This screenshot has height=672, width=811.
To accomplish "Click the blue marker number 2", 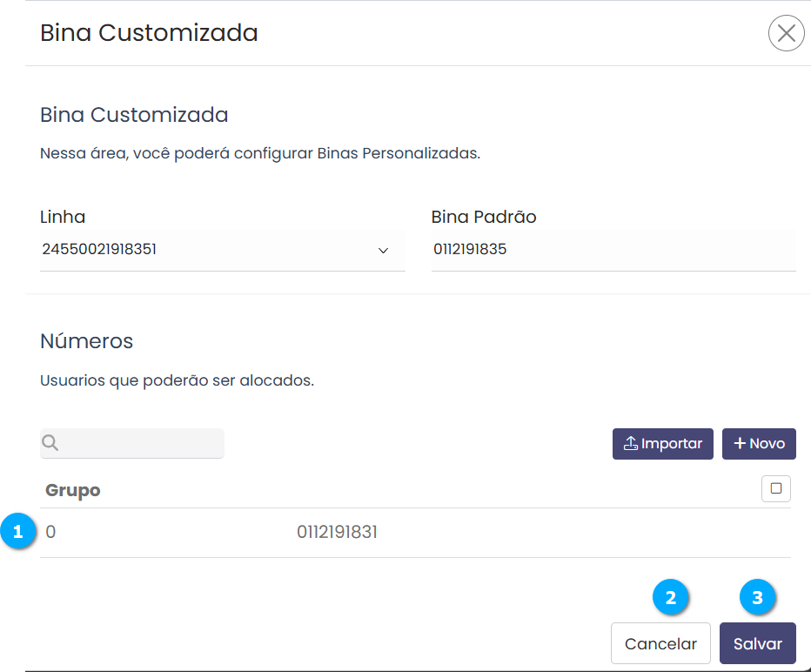I will coord(670,598).
